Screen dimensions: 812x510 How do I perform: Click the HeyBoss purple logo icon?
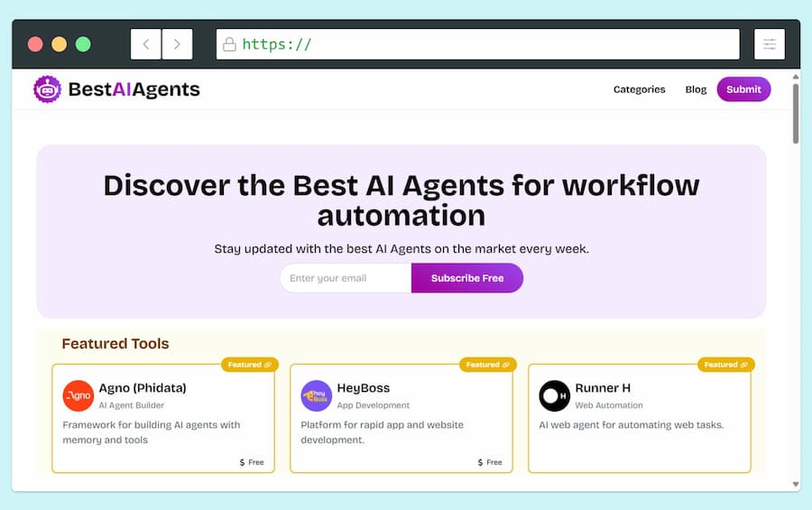316,395
